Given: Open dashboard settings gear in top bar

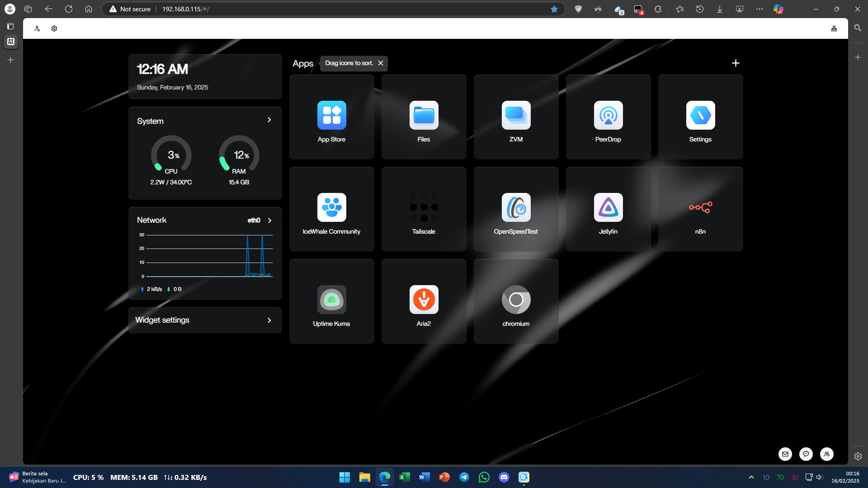Looking at the screenshot, I should pos(54,28).
